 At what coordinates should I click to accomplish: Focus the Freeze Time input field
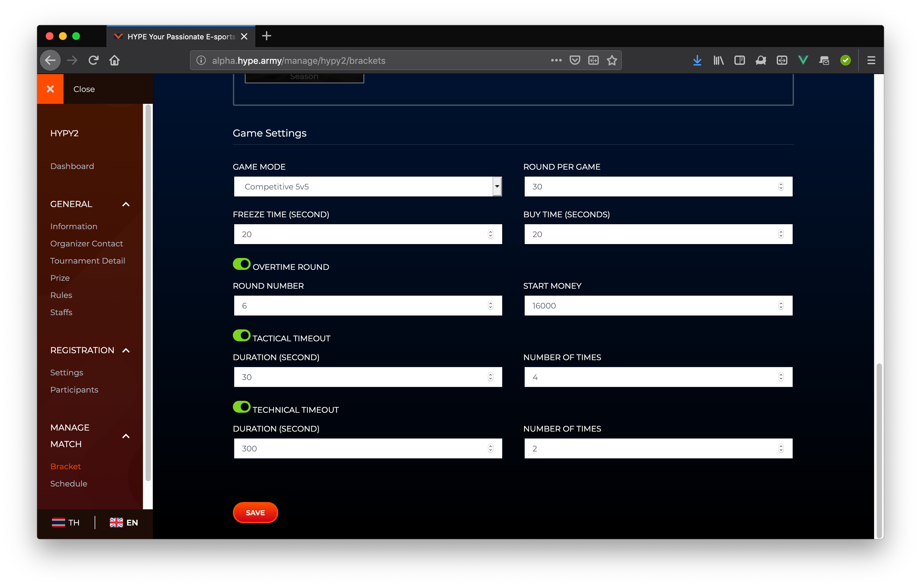click(368, 234)
